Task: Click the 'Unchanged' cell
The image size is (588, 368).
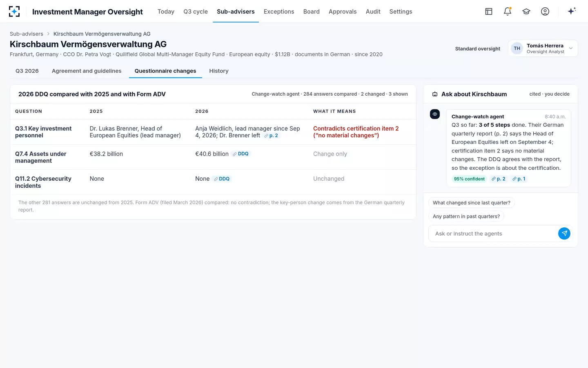Action: click(329, 179)
